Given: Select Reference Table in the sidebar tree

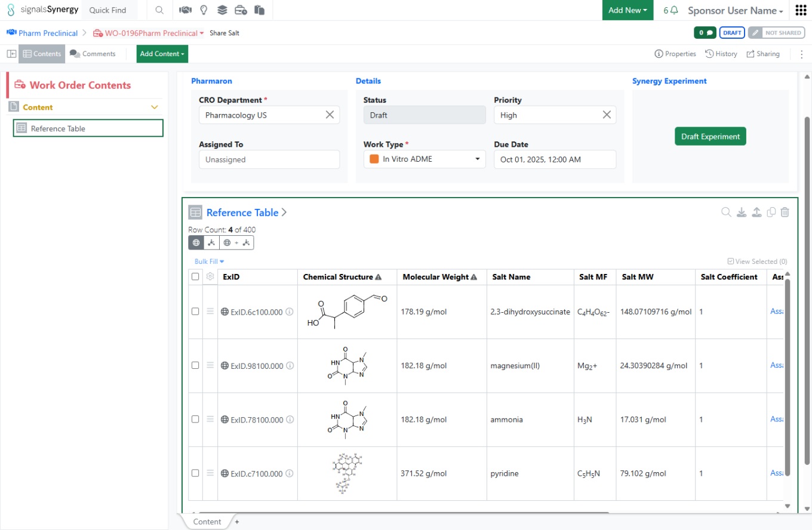Looking at the screenshot, I should [88, 128].
